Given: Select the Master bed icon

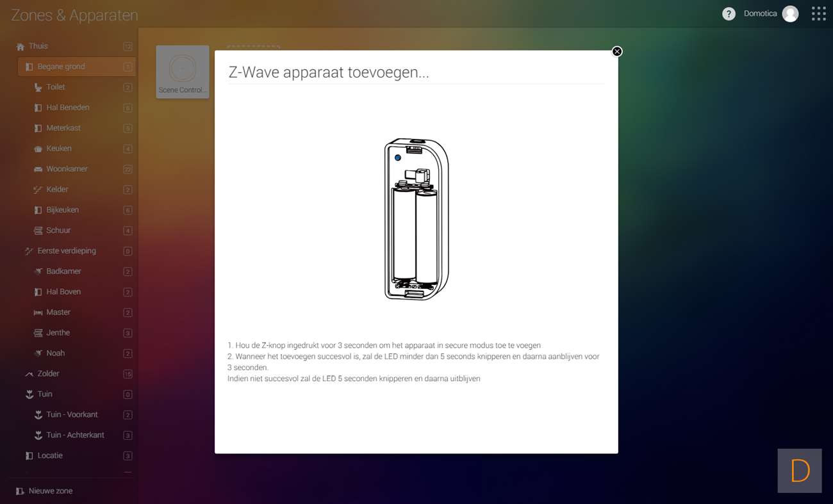Looking at the screenshot, I should [38, 313].
